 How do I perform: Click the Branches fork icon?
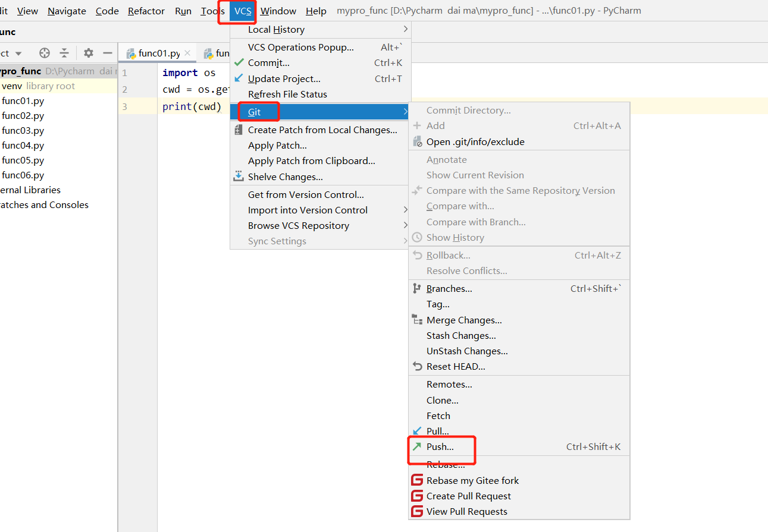(x=417, y=288)
